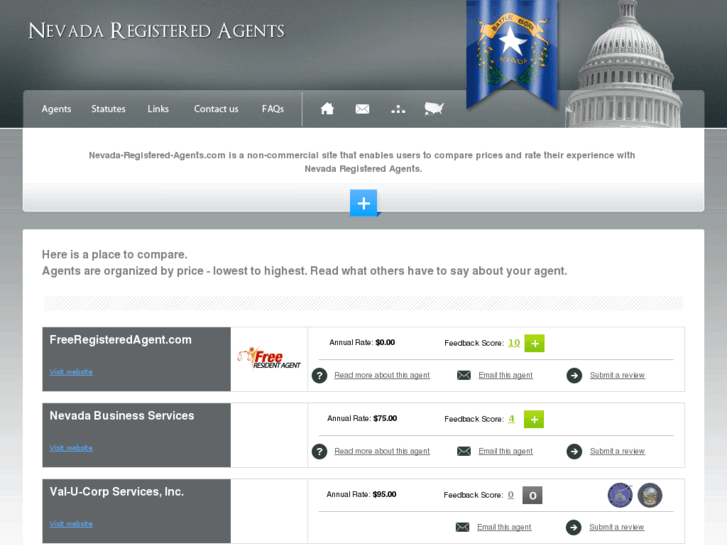
Task: Submit a review for Nevada Business Services
Action: 617,451
